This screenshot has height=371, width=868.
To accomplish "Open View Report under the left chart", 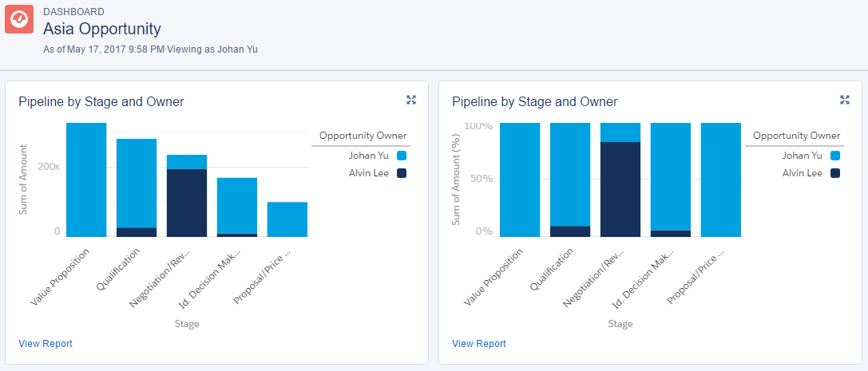I will point(46,343).
